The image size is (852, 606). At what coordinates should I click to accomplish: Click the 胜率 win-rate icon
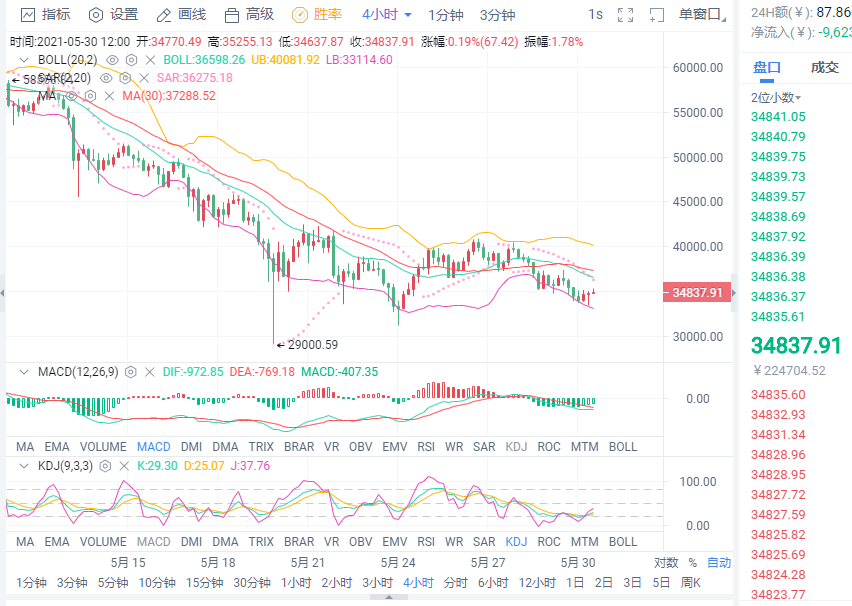tap(298, 15)
